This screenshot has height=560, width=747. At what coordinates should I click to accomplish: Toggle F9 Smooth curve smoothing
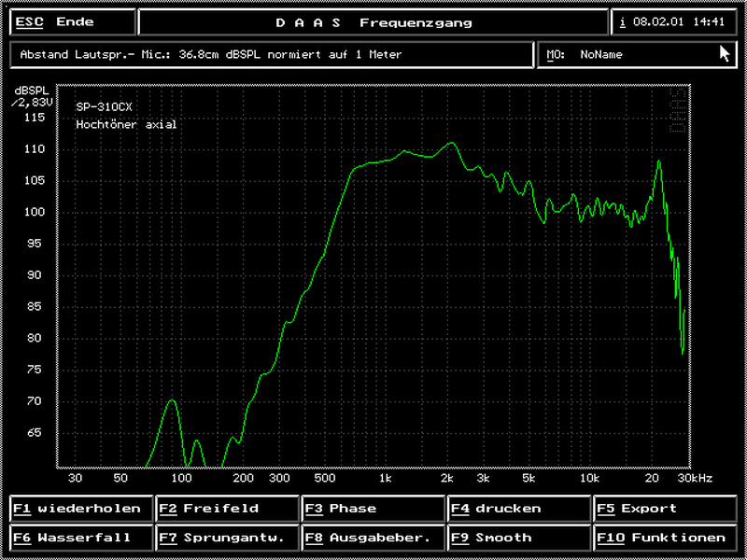(517, 538)
